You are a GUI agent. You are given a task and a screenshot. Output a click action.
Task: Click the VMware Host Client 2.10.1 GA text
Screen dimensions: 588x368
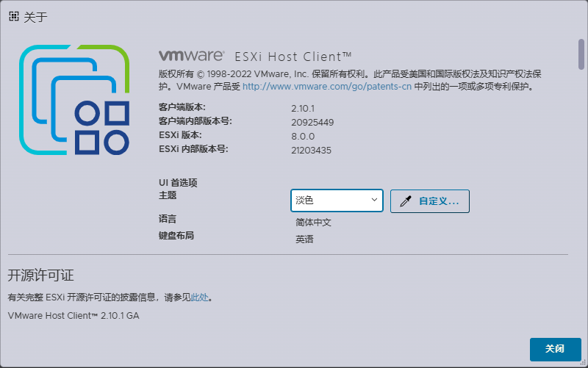point(73,316)
